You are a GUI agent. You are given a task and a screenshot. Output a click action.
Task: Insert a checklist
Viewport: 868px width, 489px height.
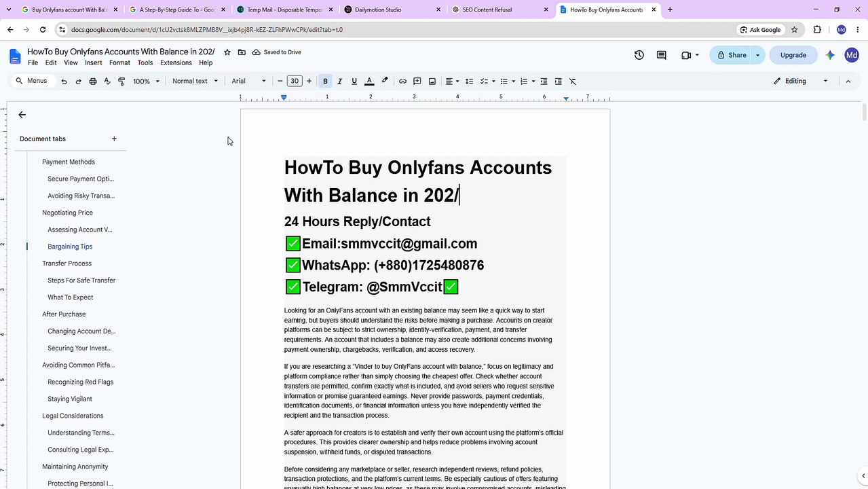485,81
